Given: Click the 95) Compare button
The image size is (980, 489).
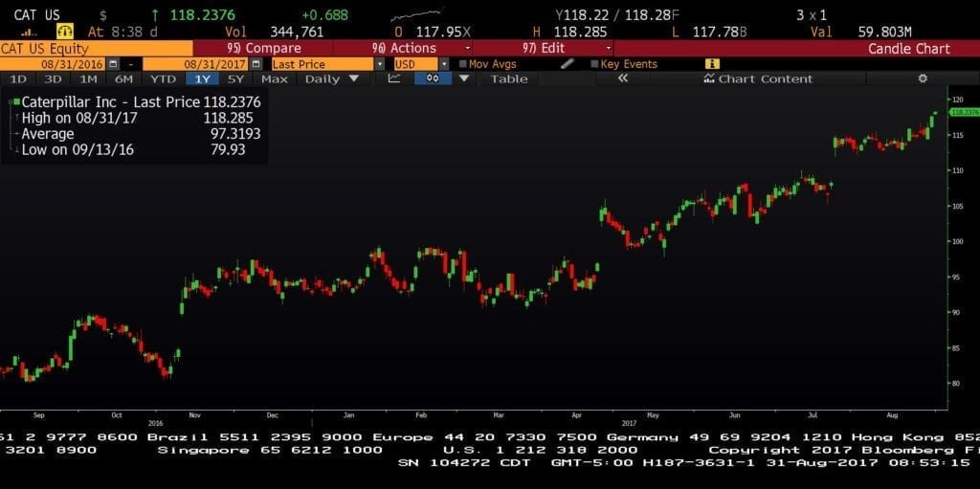Looking at the screenshot, I should (262, 48).
